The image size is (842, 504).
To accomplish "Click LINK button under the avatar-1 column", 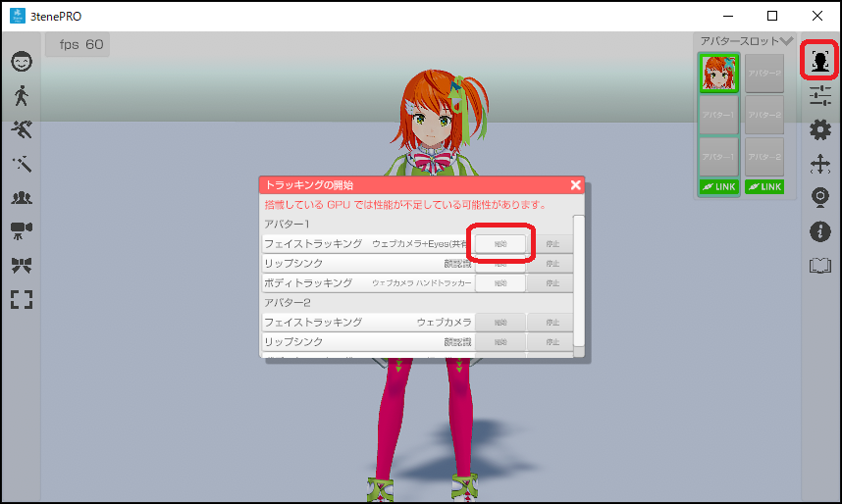I will [x=719, y=186].
